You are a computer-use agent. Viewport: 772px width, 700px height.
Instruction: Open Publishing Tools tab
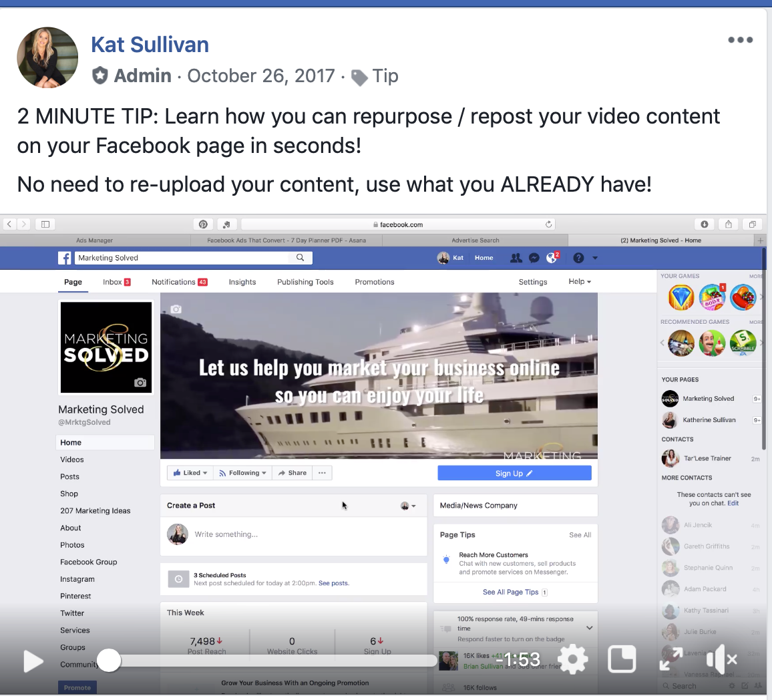click(x=305, y=282)
